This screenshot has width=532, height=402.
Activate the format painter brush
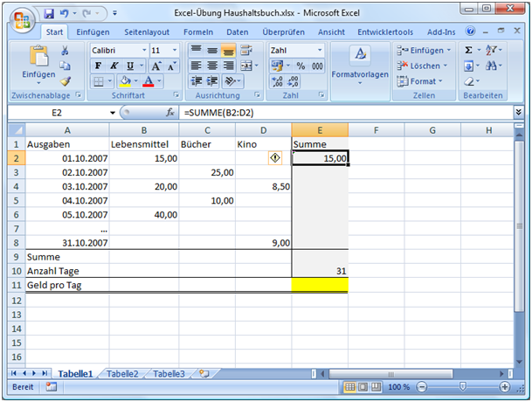66,80
